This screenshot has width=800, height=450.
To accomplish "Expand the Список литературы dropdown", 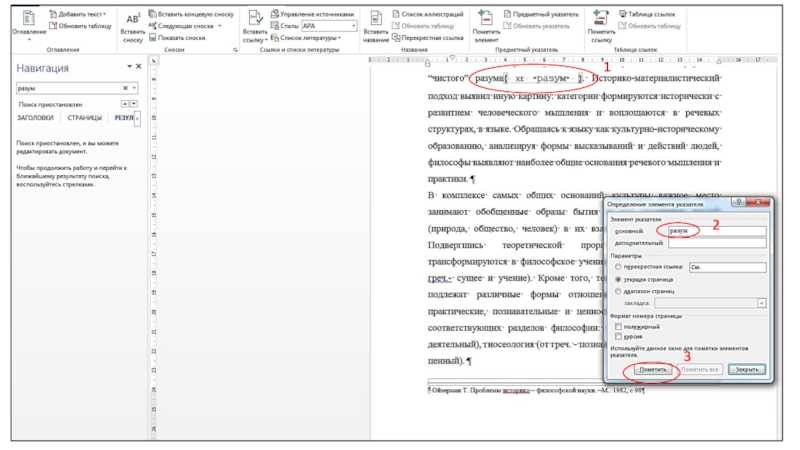I will tap(340, 37).
